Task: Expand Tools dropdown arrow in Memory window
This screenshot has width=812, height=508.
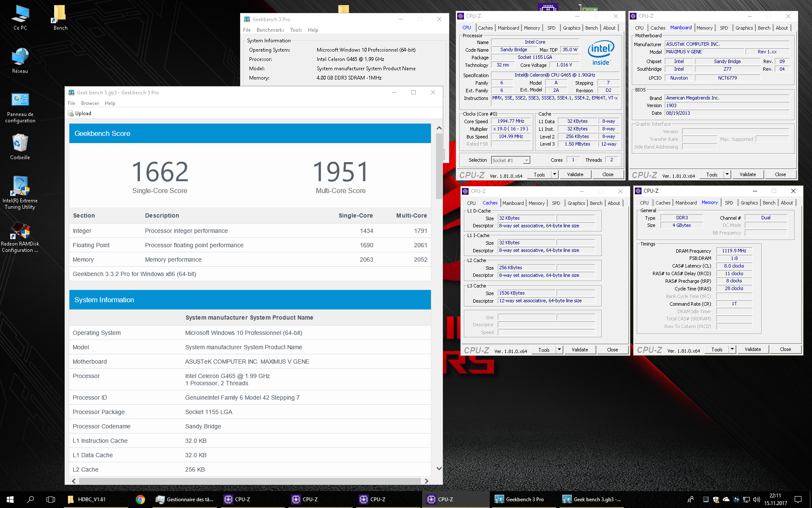Action: 732,349
